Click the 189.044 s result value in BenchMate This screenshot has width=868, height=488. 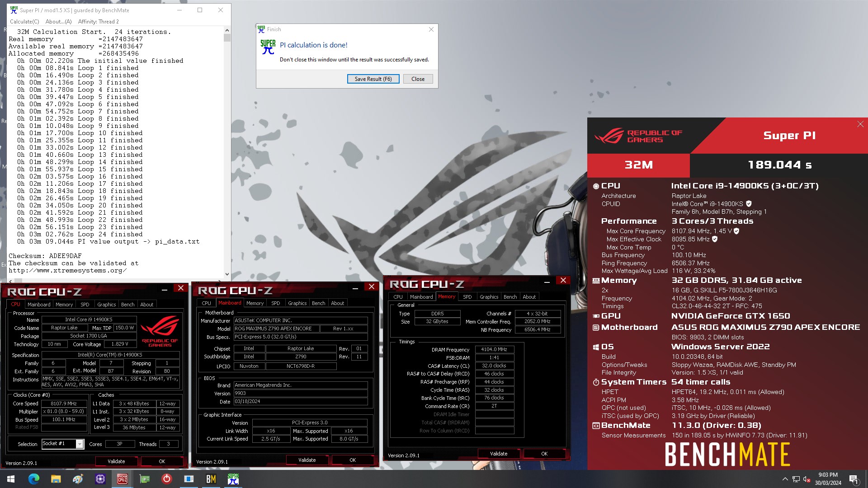pos(779,165)
